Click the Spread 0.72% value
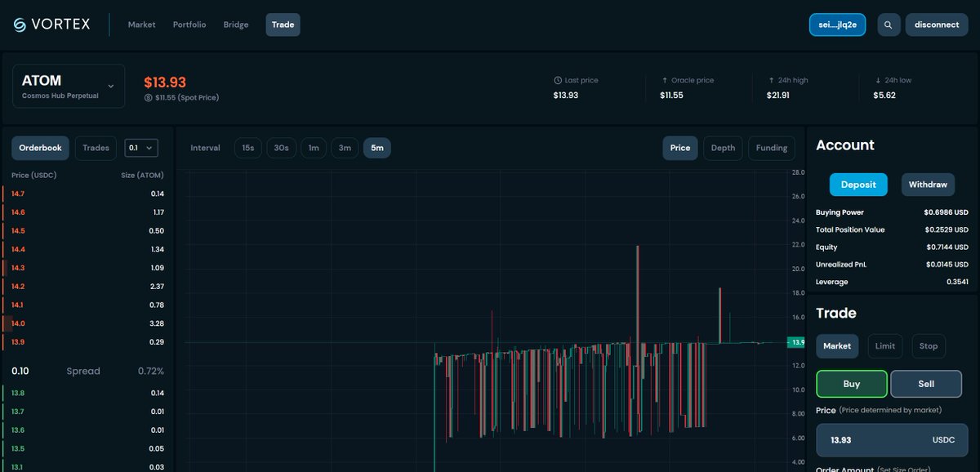The image size is (980, 472). [x=150, y=371]
